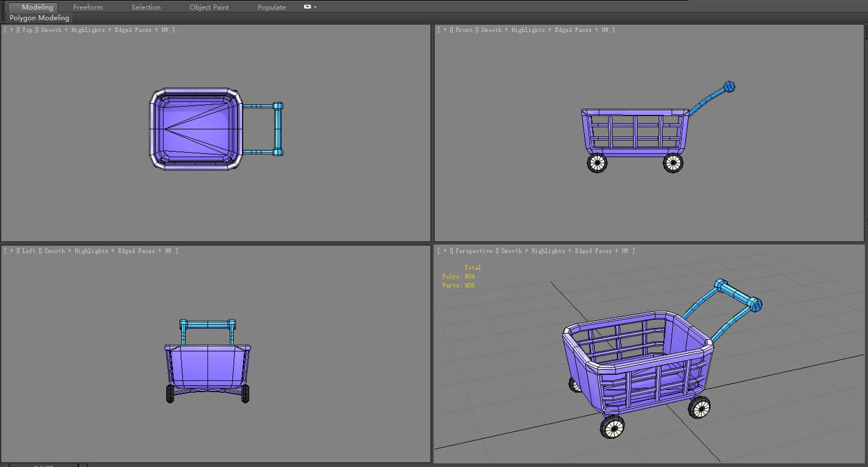Open the Front viewport plus menu
This screenshot has height=467, width=868.
tap(445, 30)
